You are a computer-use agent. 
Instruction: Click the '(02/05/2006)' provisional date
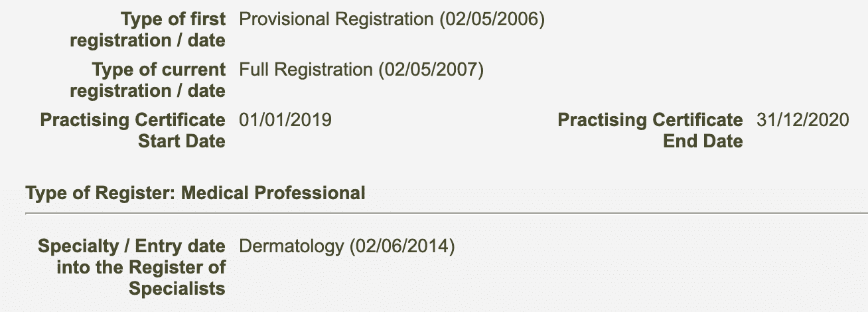[492, 20]
